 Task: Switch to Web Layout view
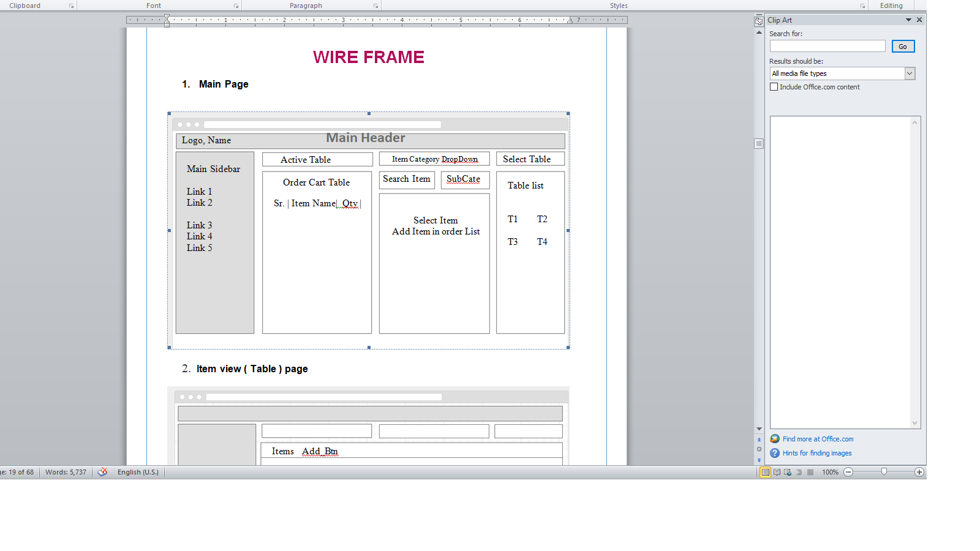coord(788,472)
